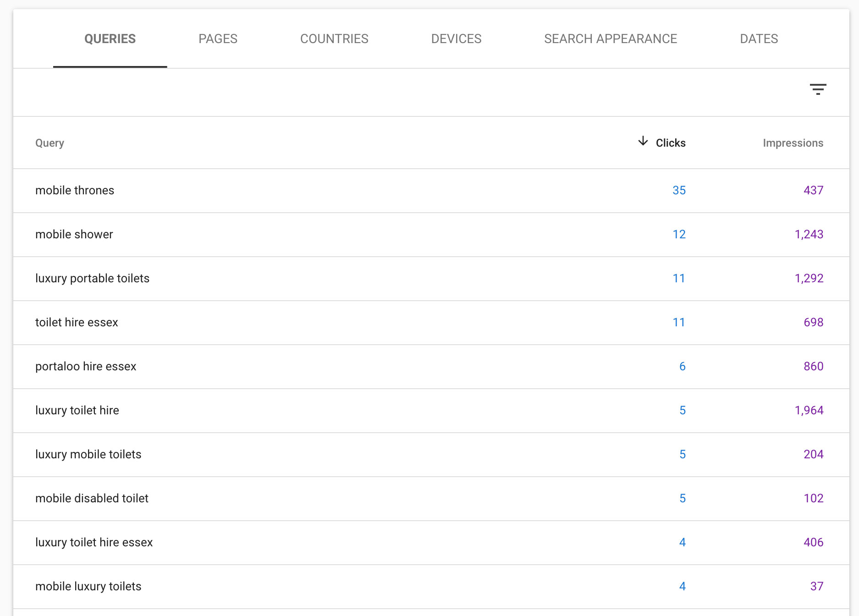Switch to the Pages tab
This screenshot has height=616, width=859.
218,39
